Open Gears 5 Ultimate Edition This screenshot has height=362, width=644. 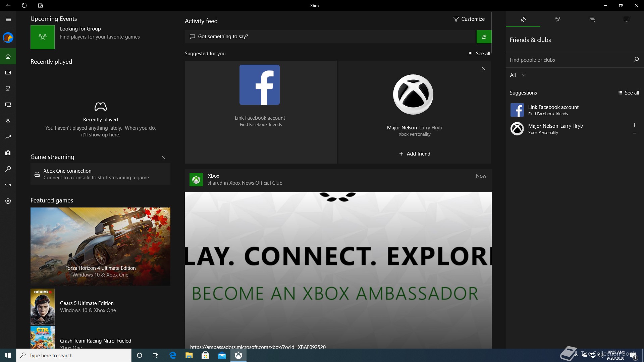coord(100,307)
